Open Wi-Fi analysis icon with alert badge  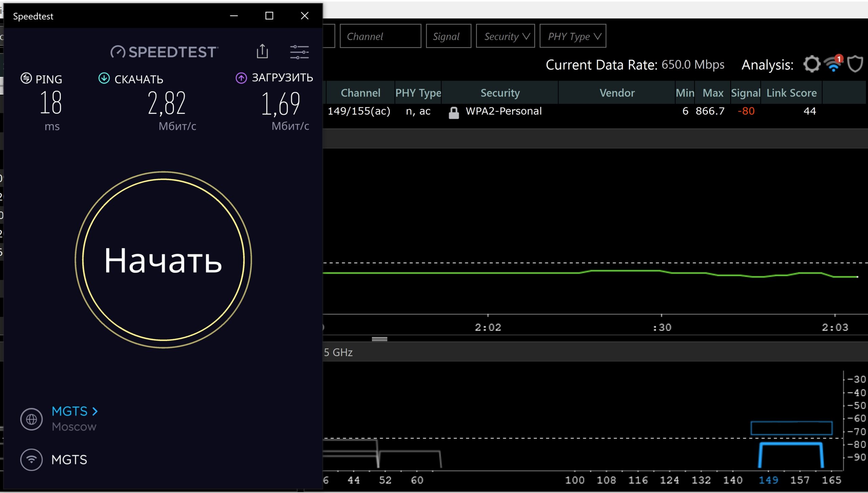[834, 64]
